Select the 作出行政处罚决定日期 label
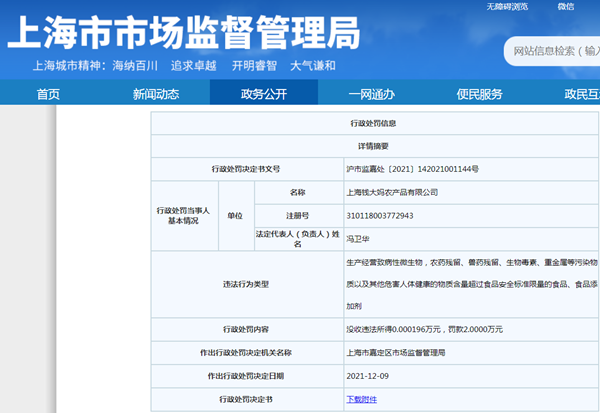This screenshot has height=413, width=600. coord(246,376)
